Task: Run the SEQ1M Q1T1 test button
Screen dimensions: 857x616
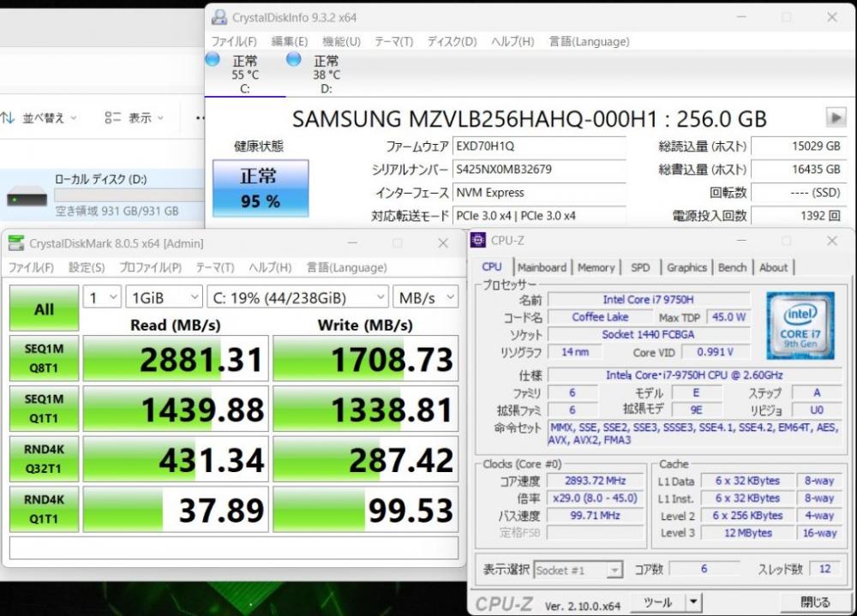Action: tap(45, 409)
